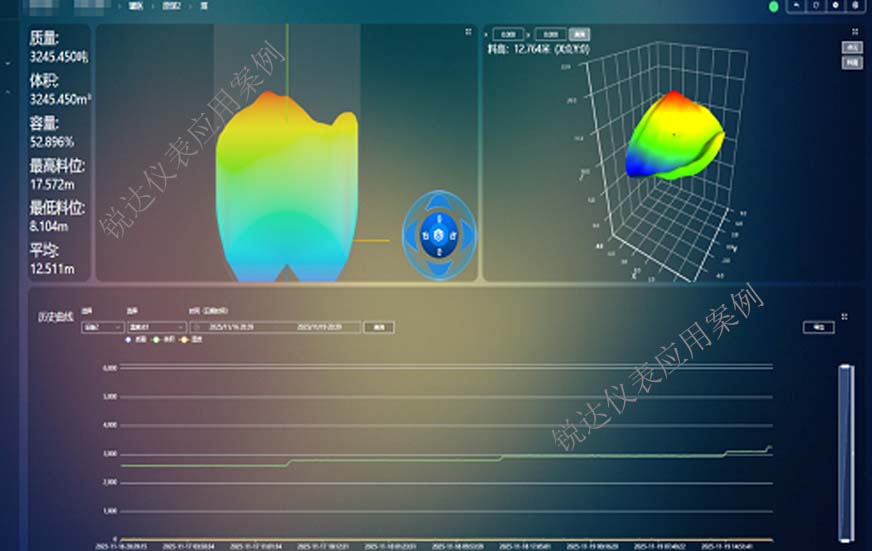Image resolution: width=872 pixels, height=551 pixels.
Task: Toggle the green legend series in history chart
Action: click(159, 338)
